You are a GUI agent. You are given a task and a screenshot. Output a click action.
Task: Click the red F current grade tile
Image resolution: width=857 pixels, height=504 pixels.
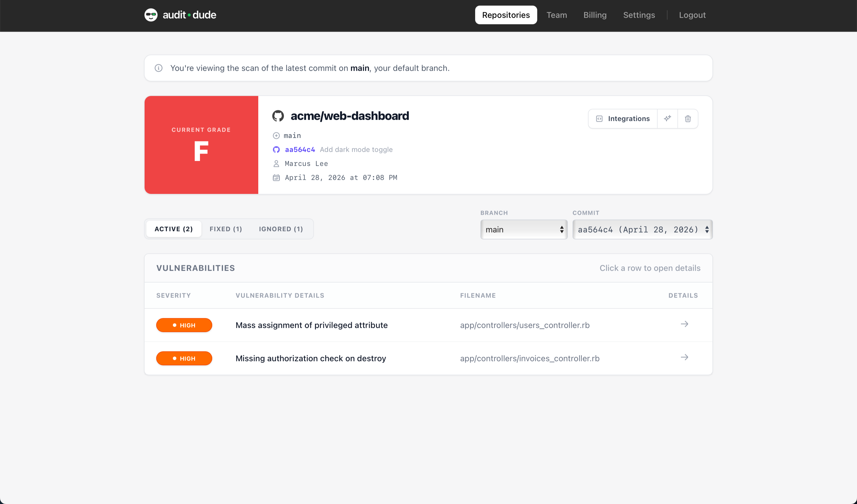point(201,145)
